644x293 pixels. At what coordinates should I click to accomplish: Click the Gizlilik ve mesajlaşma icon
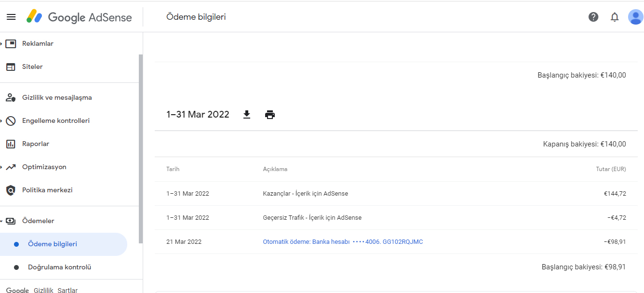click(11, 97)
